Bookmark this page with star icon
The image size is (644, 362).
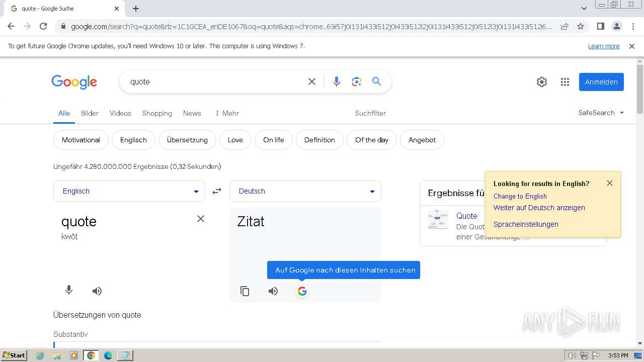(x=581, y=26)
